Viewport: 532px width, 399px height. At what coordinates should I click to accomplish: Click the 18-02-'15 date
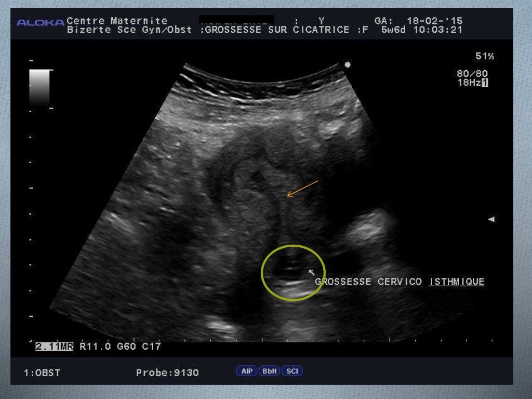(435, 21)
